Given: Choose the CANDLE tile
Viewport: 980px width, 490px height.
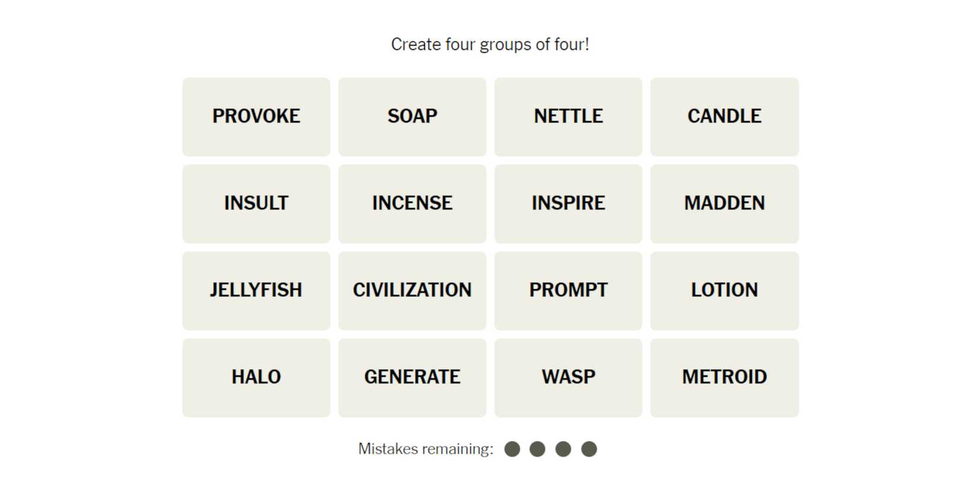Looking at the screenshot, I should pyautogui.click(x=724, y=116).
